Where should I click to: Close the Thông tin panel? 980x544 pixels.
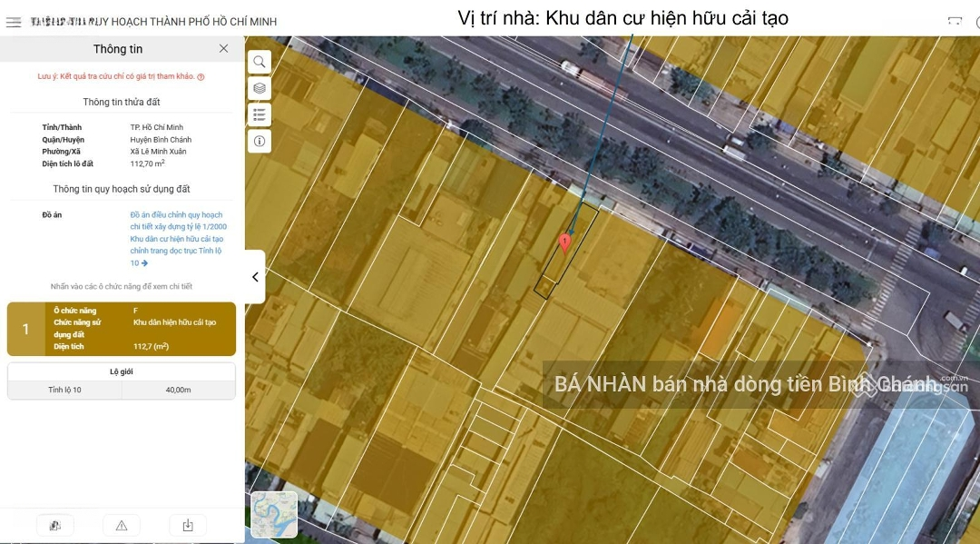point(223,48)
